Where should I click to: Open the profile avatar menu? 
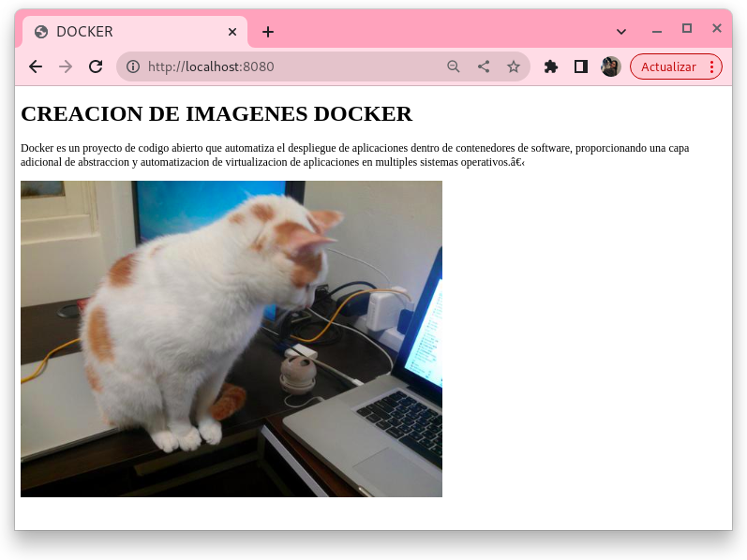point(611,66)
